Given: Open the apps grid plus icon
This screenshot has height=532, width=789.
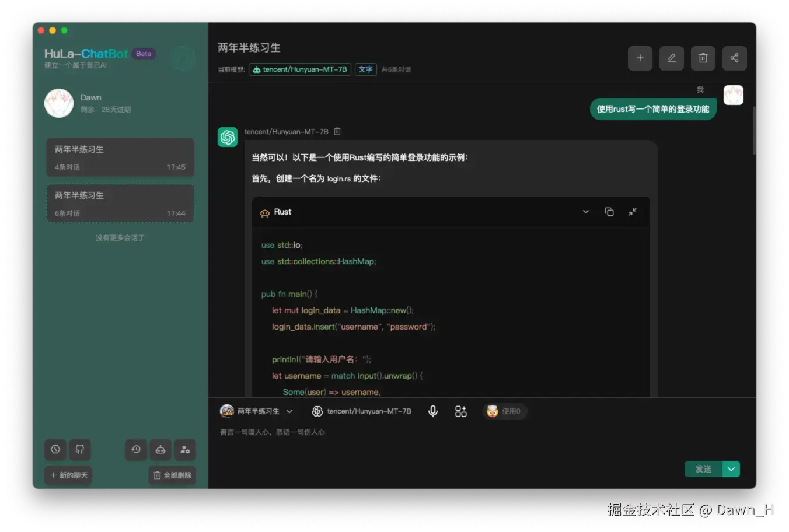Looking at the screenshot, I should click(461, 411).
